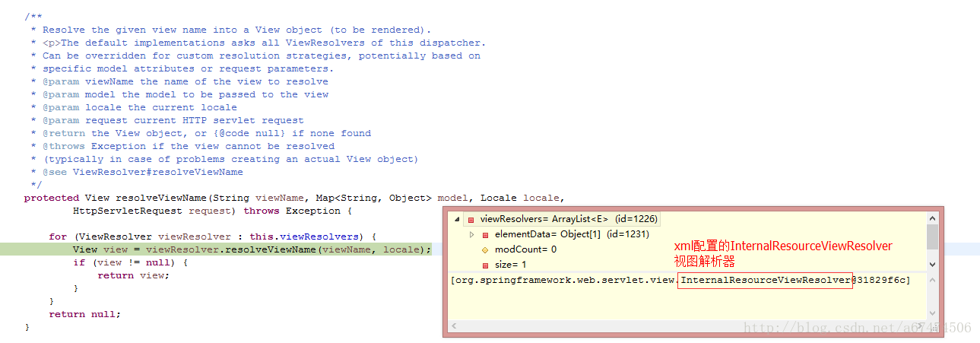
Task: Click 'Map<String, Object> model' in the signature
Action: click(x=392, y=198)
